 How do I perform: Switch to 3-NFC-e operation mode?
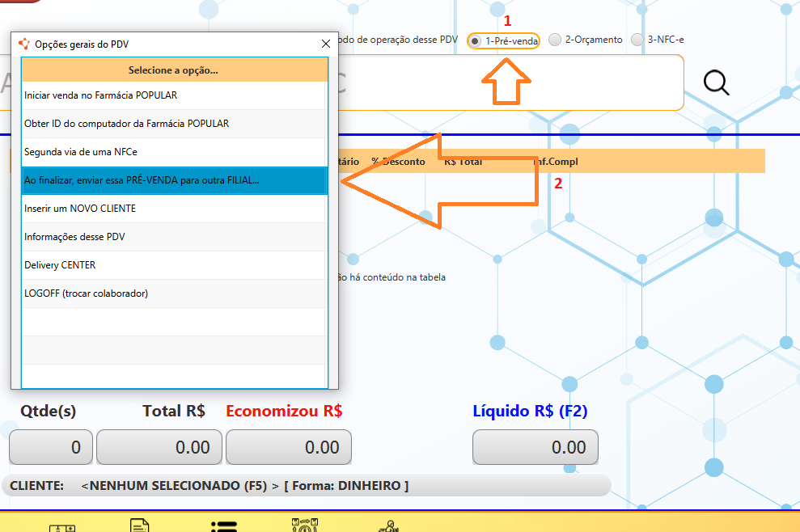click(637, 40)
